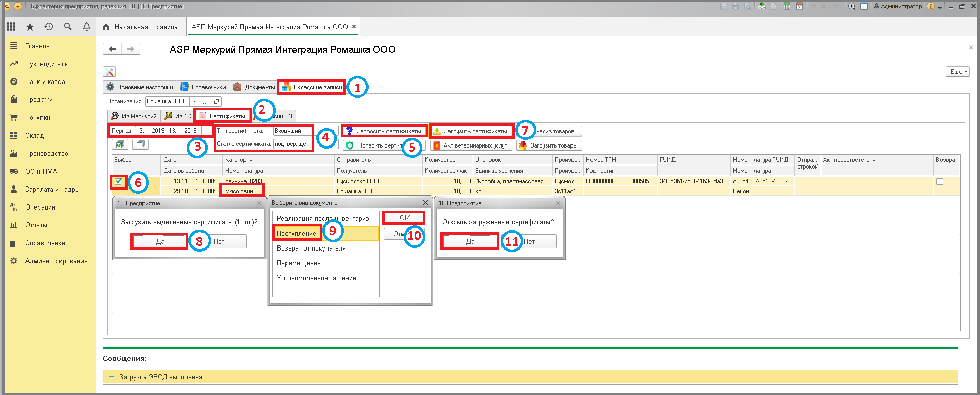Select Перемещение in document type list
The width and height of the screenshot is (980, 395).
[x=326, y=263]
